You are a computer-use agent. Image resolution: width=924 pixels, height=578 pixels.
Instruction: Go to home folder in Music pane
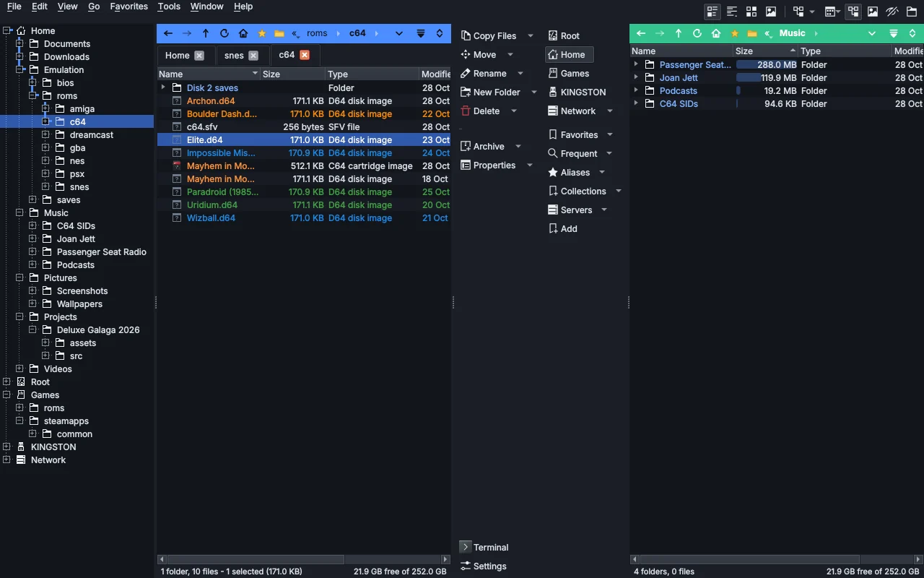coord(716,33)
